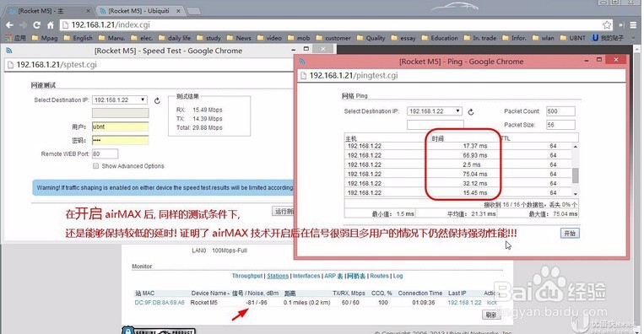Open the video bookmark folder
Screen dimensions: 644x334
pyautogui.click(x=269, y=38)
